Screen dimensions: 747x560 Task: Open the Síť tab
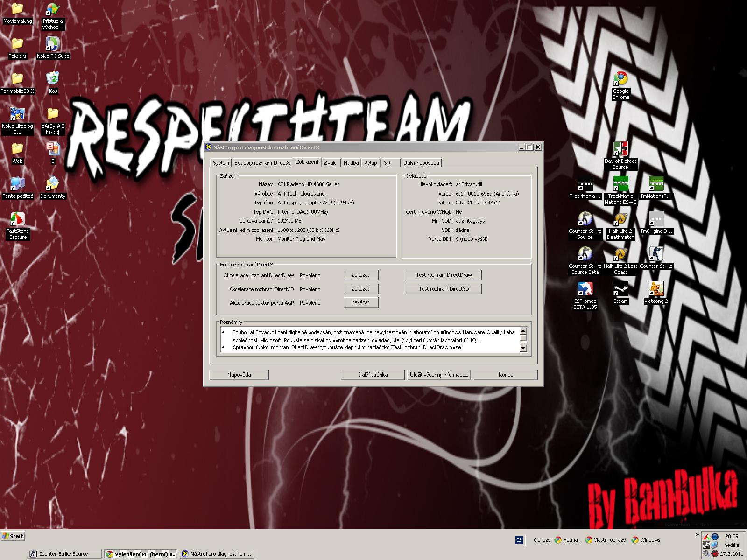click(x=390, y=163)
